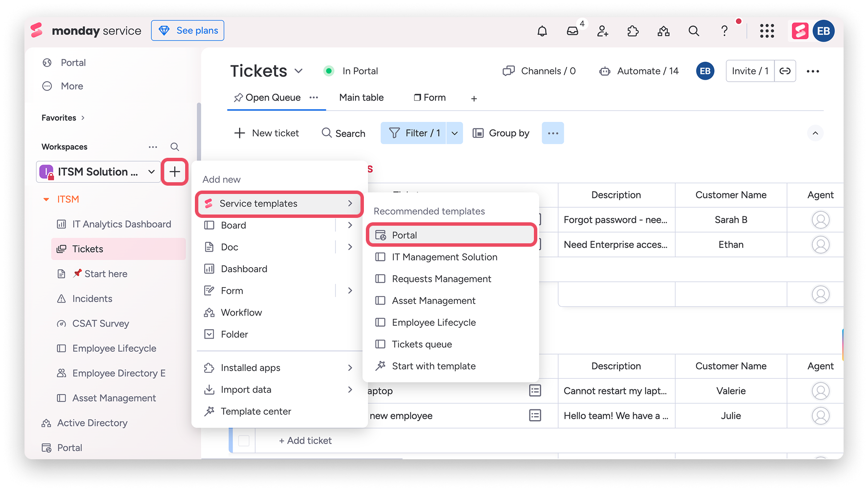This screenshot has height=491, width=868.
Task: Expand Favorites section
Action: pyautogui.click(x=83, y=118)
